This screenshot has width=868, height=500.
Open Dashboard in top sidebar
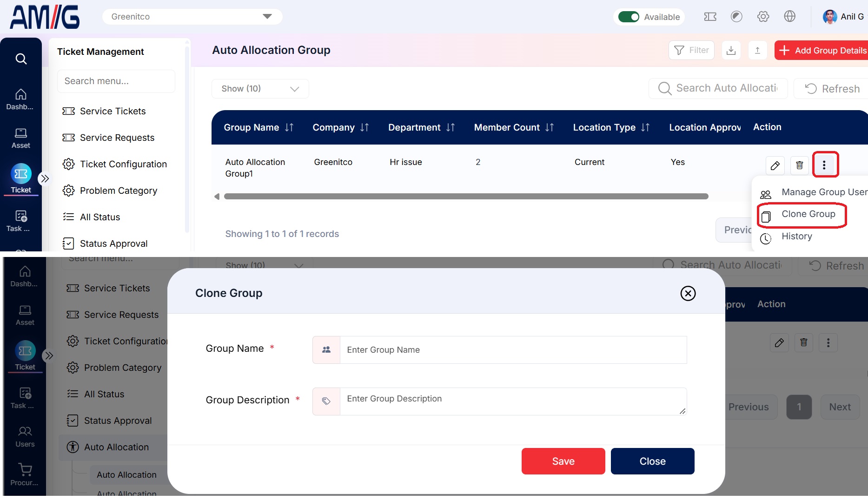(x=20, y=99)
